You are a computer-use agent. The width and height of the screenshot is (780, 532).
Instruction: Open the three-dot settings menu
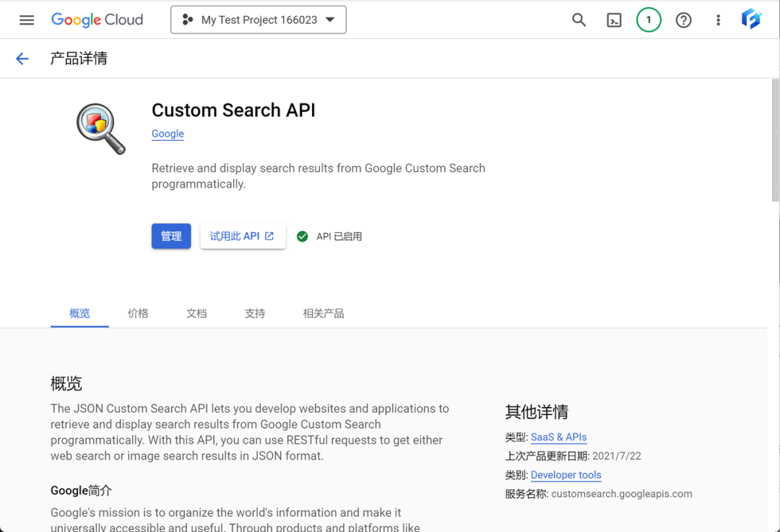pos(718,20)
